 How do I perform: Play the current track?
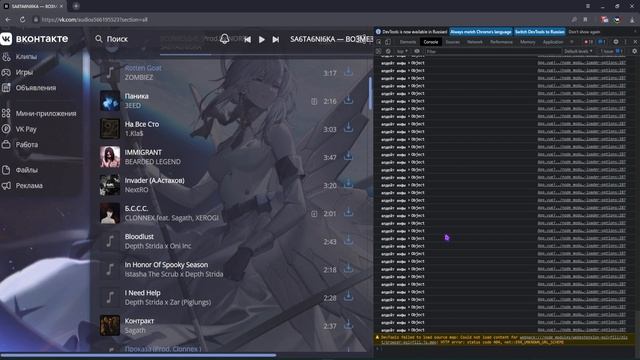tap(262, 39)
